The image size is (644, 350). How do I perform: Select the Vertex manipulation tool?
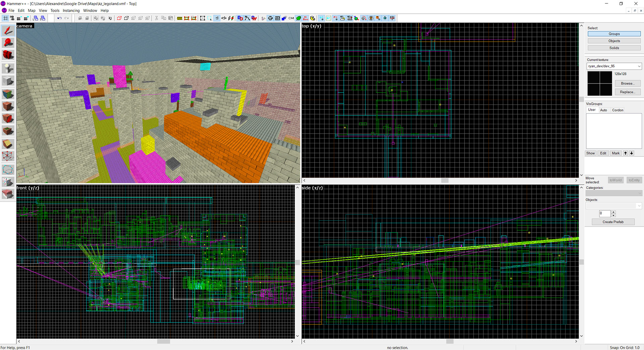click(x=8, y=156)
